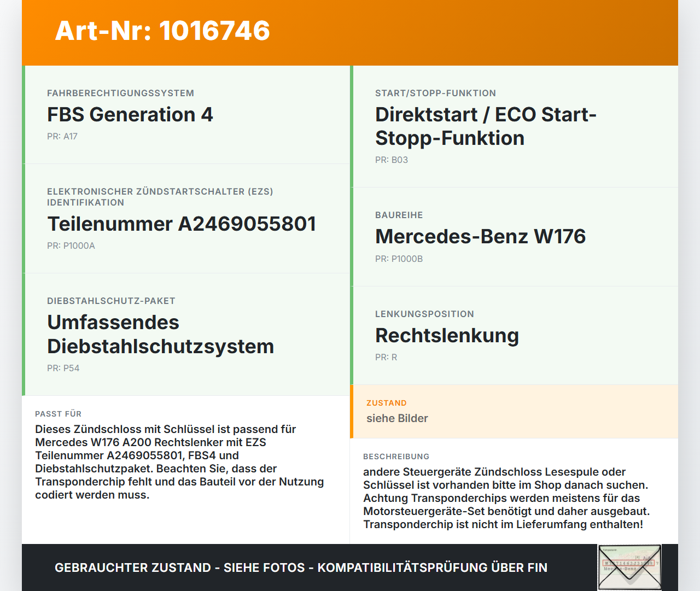Click the PR: R code
The height and width of the screenshot is (591, 700).
pyautogui.click(x=386, y=357)
